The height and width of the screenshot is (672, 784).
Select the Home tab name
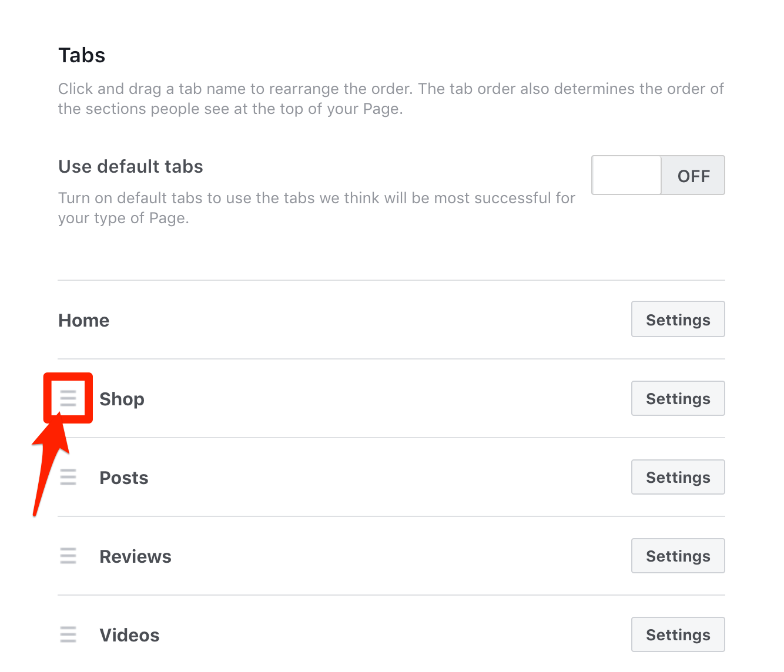point(84,320)
